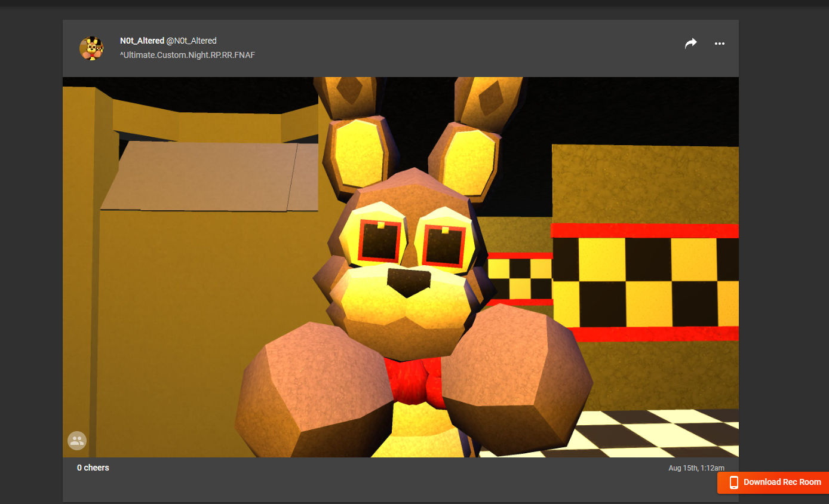
Task: Click the 0 cheers counter
Action: click(x=93, y=468)
